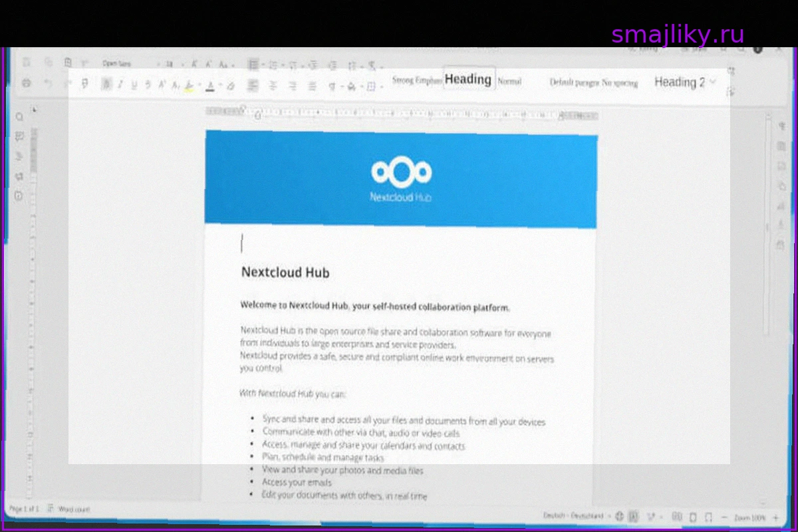Click the background fill bucket icon

(352, 86)
